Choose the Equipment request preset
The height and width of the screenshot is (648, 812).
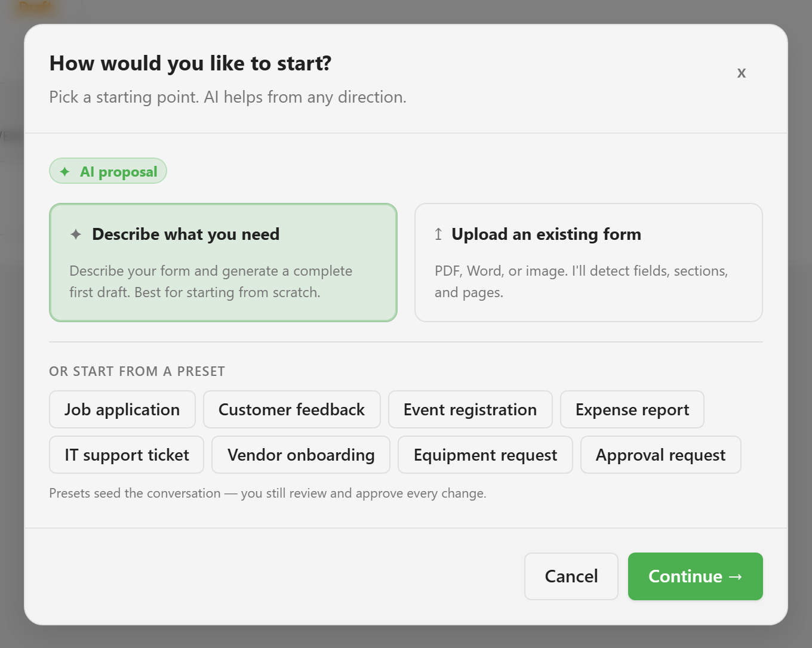tap(485, 455)
